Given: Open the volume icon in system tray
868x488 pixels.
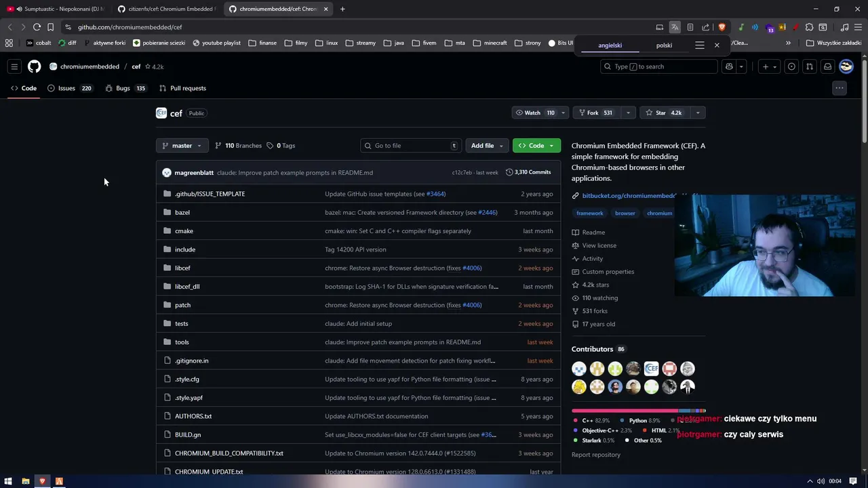Looking at the screenshot, I should 821,481.
